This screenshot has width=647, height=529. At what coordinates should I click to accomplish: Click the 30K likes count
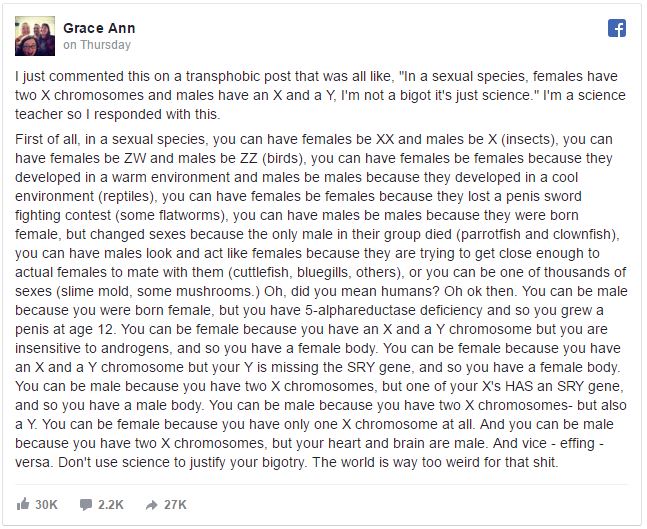pos(46,504)
